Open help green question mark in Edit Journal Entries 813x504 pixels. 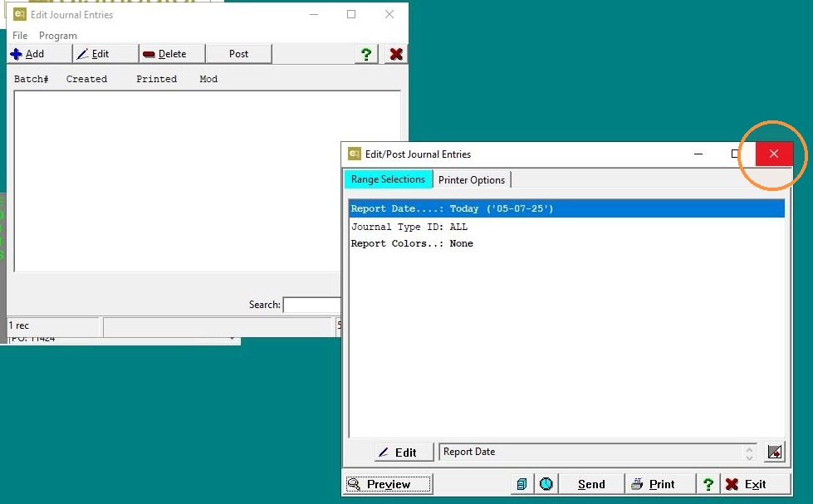coord(366,54)
